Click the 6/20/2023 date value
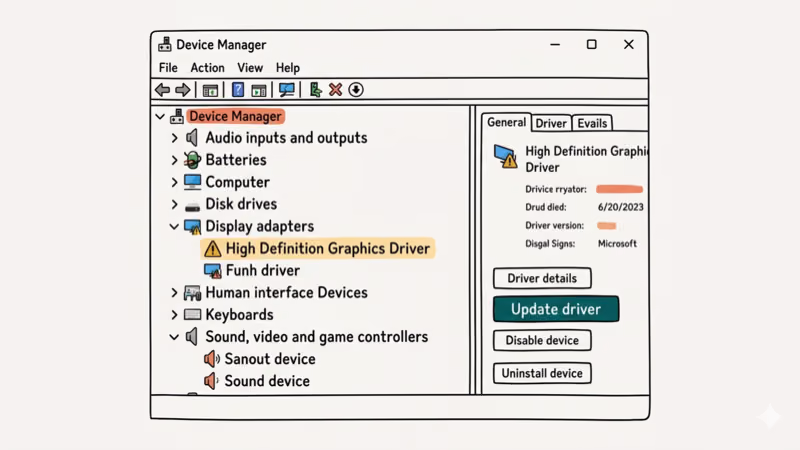 pyautogui.click(x=620, y=207)
